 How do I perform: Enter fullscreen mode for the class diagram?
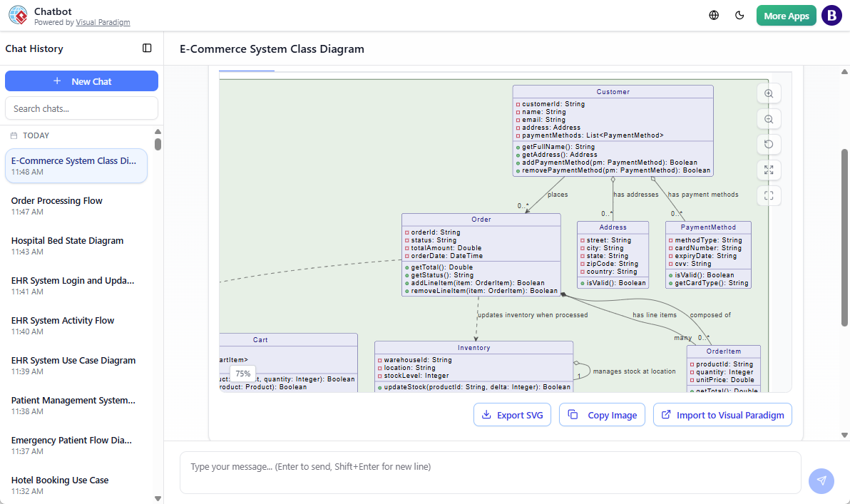[768, 195]
